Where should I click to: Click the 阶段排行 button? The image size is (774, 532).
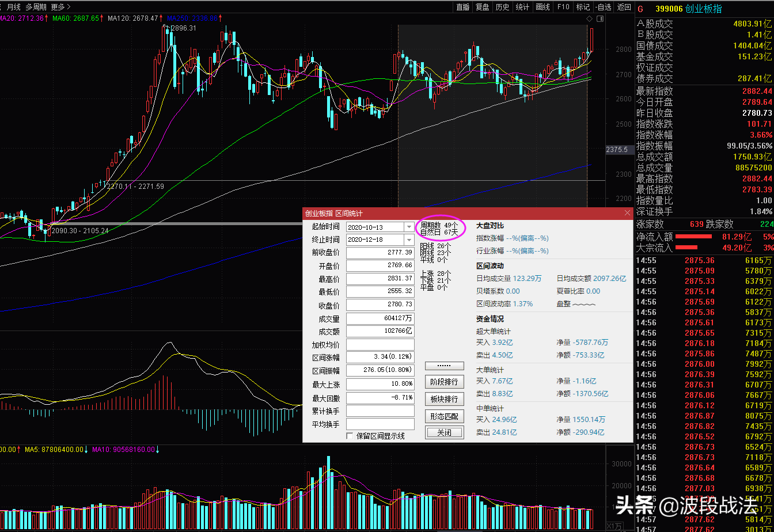445,382
